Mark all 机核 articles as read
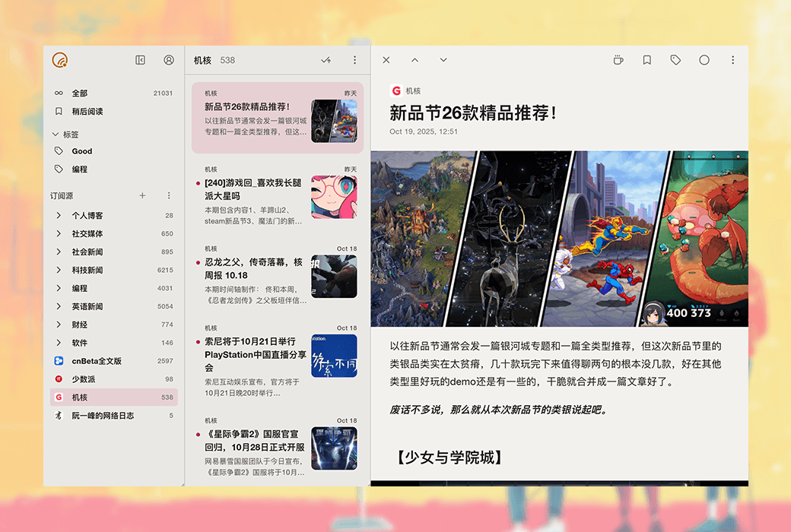Image resolution: width=791 pixels, height=532 pixels. click(x=326, y=60)
